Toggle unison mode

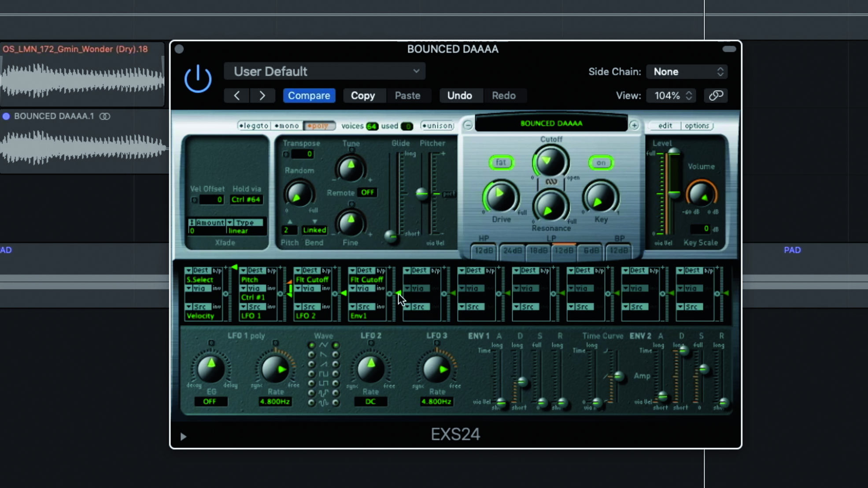(438, 126)
